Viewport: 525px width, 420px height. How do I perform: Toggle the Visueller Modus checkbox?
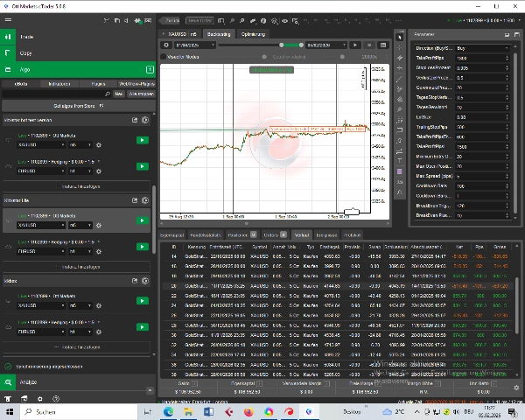[x=163, y=57]
